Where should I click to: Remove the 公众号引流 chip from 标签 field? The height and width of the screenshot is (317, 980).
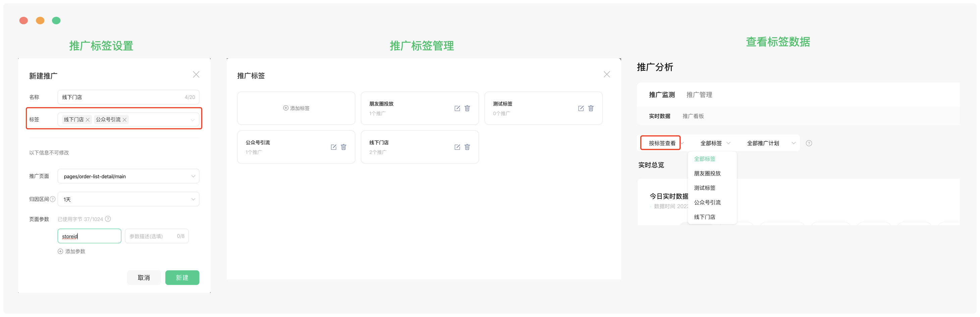pyautogui.click(x=124, y=120)
